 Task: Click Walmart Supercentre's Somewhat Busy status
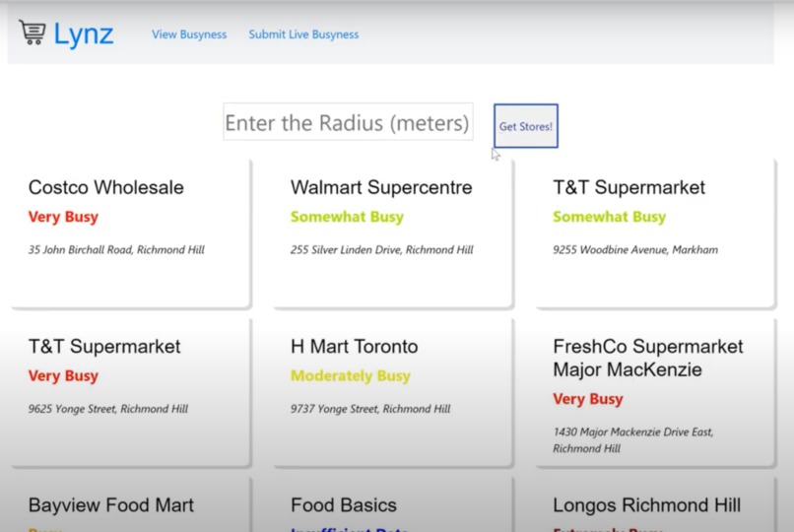347,217
